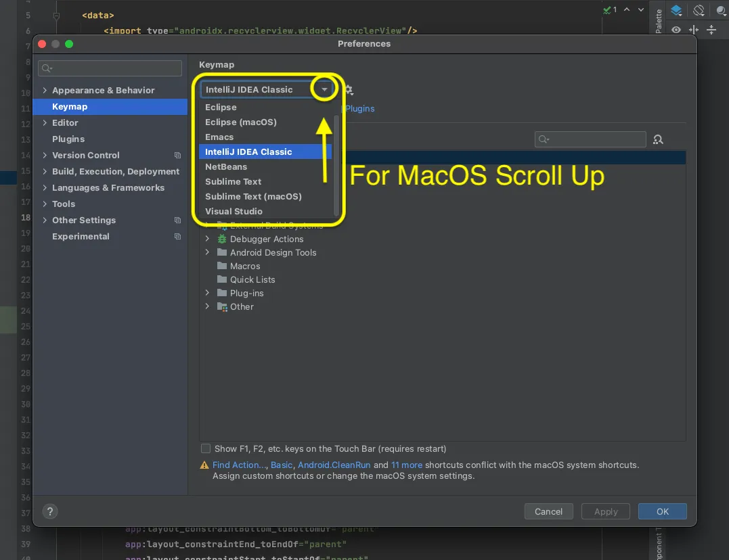The image size is (729, 560).
Task: Click the green inspection checkmark in editor
Action: tap(607, 9)
